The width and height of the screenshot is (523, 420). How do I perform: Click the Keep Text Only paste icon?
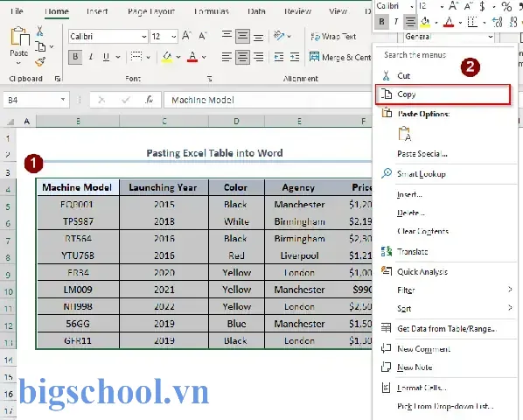(x=405, y=134)
